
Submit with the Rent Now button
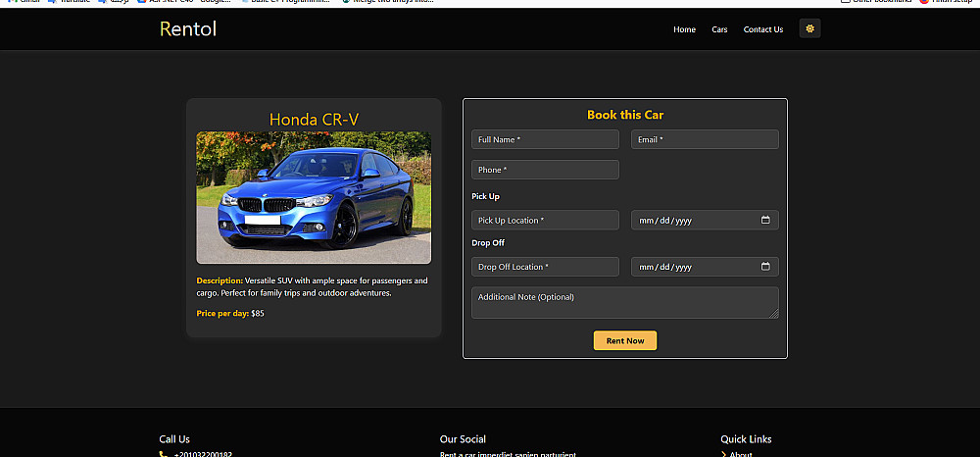tap(625, 340)
